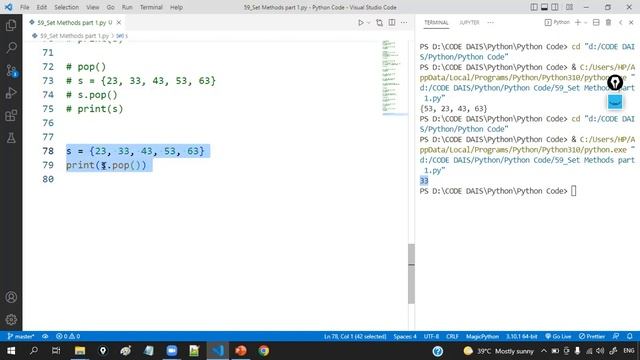Open the Testing flask view
The image size is (640, 360).
click(11, 138)
